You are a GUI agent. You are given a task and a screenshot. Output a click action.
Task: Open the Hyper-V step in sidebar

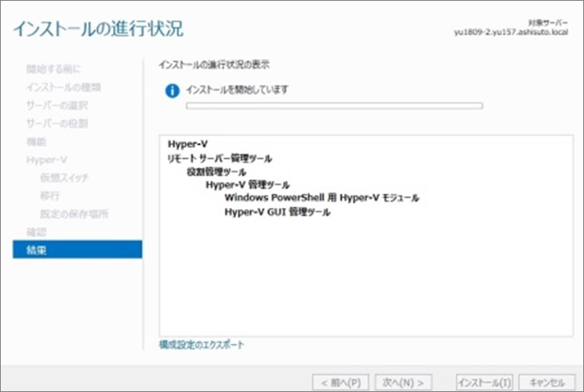(46, 159)
